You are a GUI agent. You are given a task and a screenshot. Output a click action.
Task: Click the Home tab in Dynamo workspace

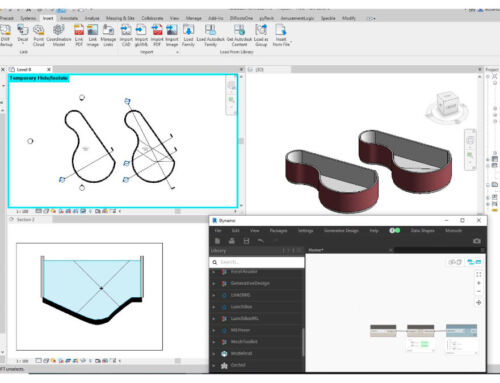point(316,250)
